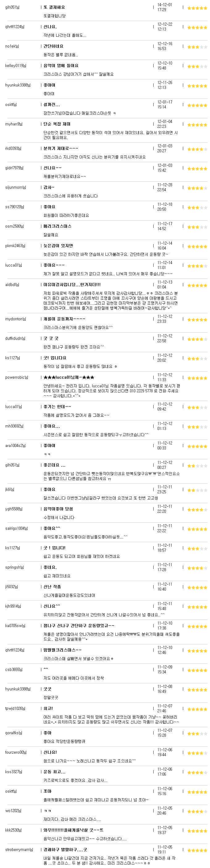210x868 pixels.
Task: Click the star rating on kelley0119's review
Action: (x=197, y=67)
